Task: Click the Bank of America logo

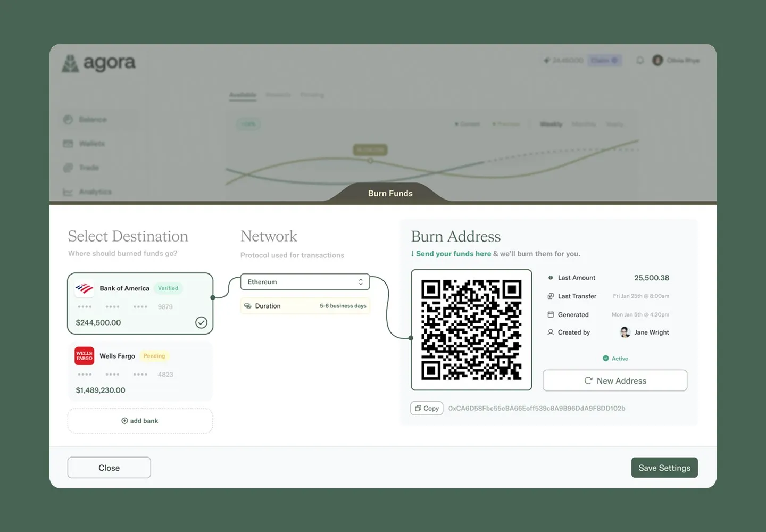Action: pyautogui.click(x=84, y=288)
